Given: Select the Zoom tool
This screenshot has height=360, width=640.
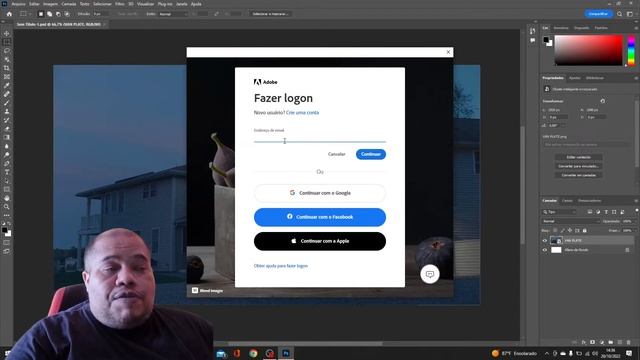Looking at the screenshot, I should coord(7,207).
